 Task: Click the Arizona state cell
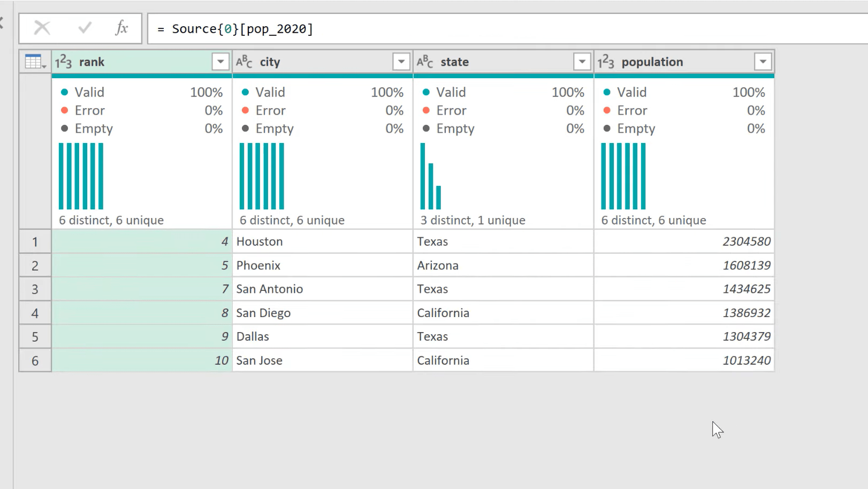tap(504, 265)
